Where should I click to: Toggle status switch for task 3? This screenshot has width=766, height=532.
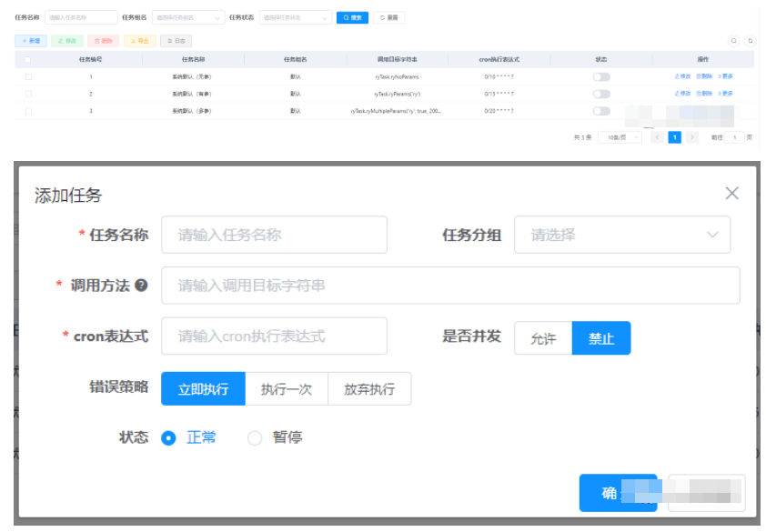[601, 111]
